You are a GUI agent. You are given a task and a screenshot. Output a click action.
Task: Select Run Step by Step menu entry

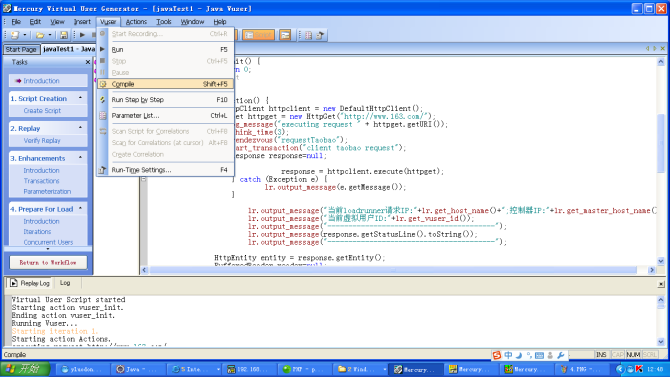click(165, 100)
